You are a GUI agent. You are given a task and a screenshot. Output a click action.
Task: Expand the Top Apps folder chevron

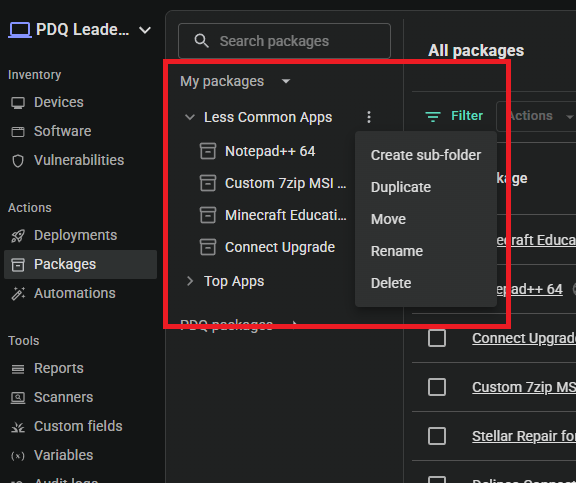[190, 281]
